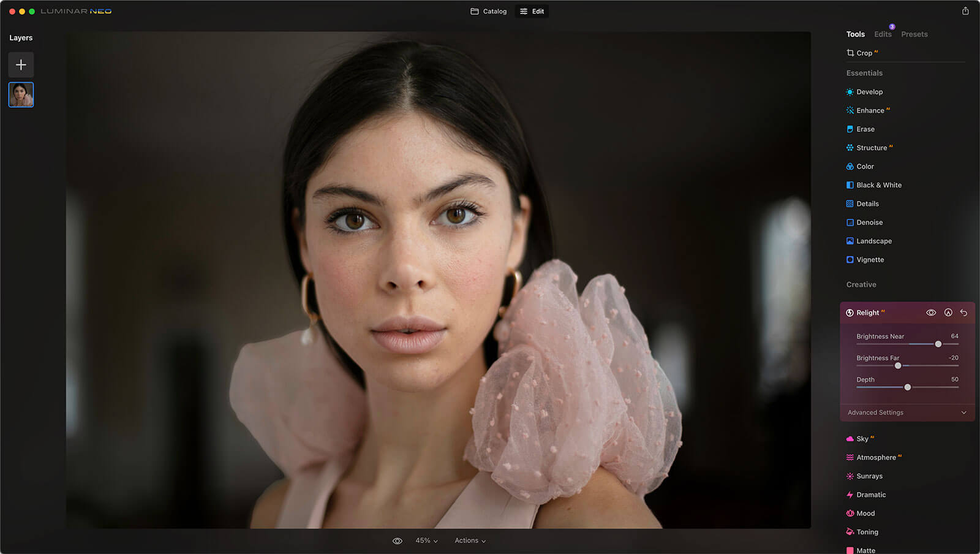The height and width of the screenshot is (554, 980).
Task: Toggle before/after preview eye icon
Action: point(398,541)
